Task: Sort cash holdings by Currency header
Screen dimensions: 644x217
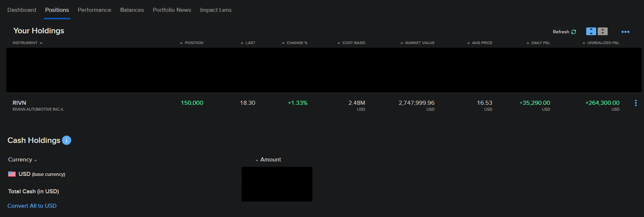Action: click(20, 160)
